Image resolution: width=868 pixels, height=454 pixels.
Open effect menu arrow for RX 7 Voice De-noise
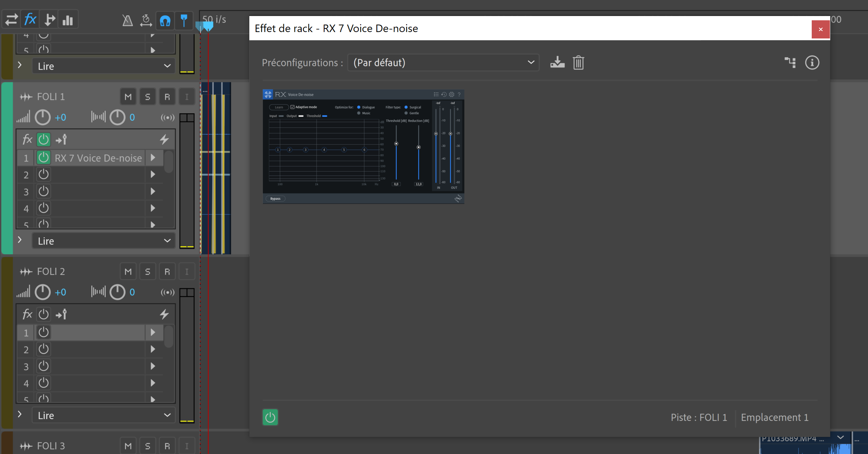(x=153, y=157)
